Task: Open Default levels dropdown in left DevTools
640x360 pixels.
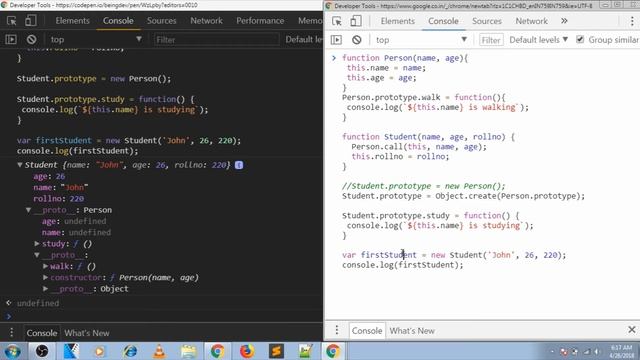Action: [x=304, y=40]
